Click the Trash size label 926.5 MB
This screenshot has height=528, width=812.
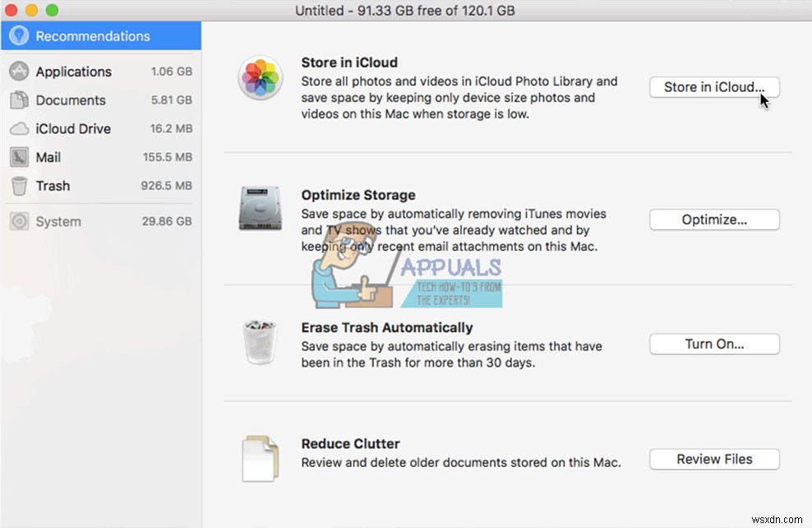click(x=166, y=186)
